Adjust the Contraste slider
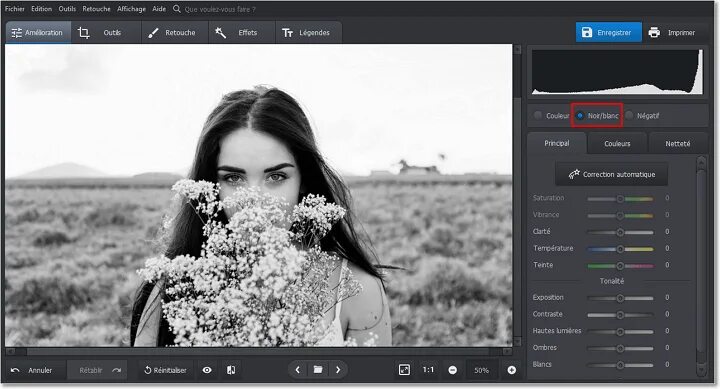This screenshot has height=389, width=720. (620, 315)
